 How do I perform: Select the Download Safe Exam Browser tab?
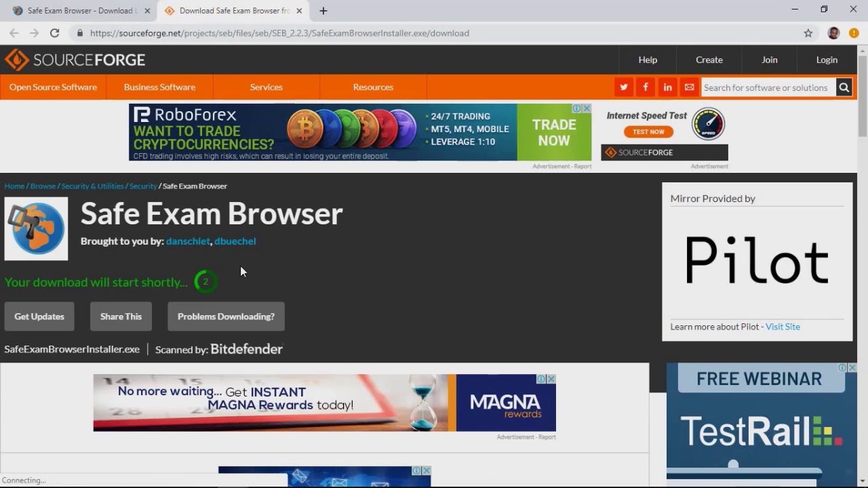click(x=233, y=11)
